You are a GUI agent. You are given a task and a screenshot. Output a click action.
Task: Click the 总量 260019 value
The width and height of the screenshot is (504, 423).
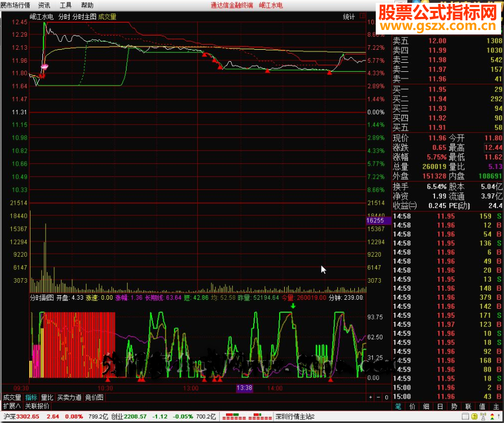click(x=435, y=167)
